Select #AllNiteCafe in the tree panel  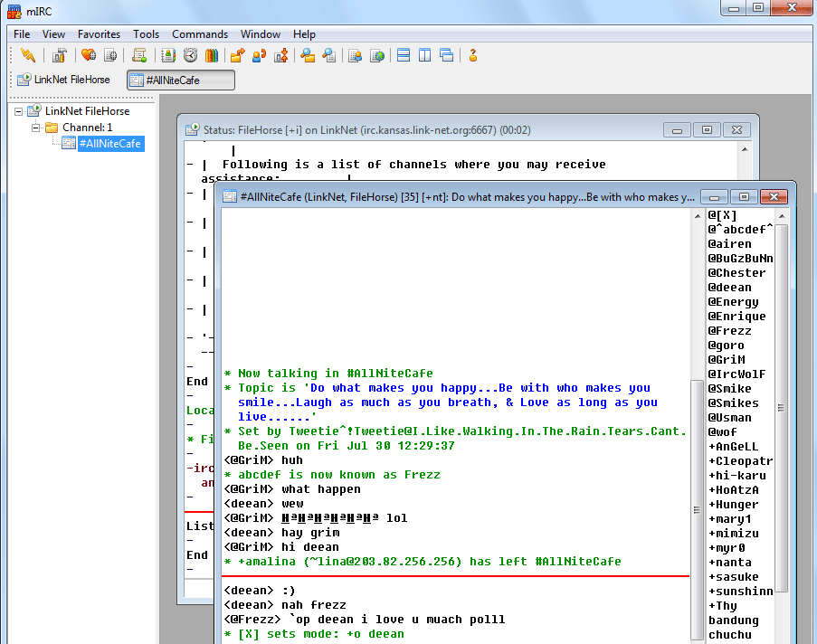[x=110, y=144]
